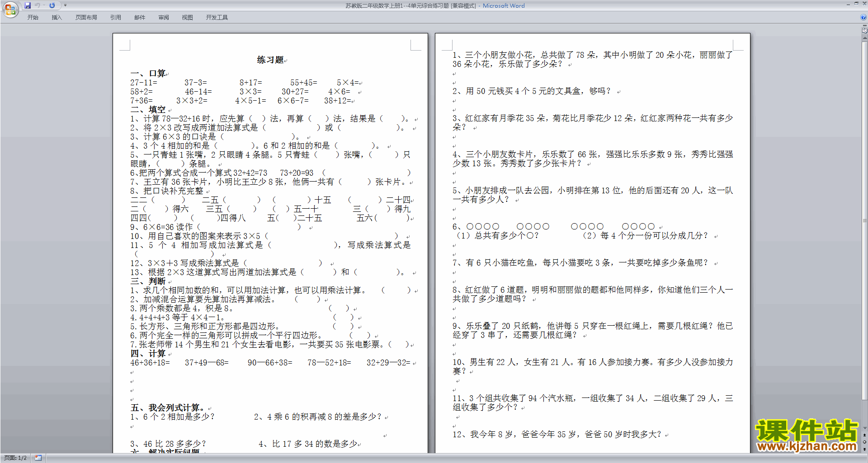Click the heading 二、填空
868x463 pixels.
[148, 110]
